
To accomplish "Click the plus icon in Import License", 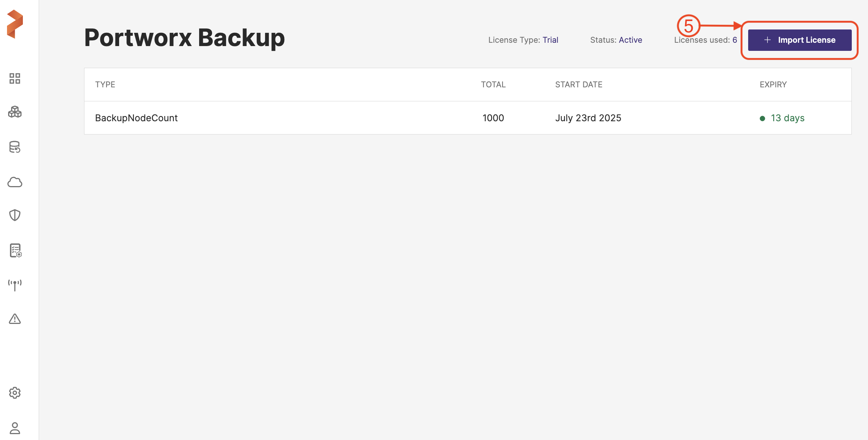I will pos(767,40).
